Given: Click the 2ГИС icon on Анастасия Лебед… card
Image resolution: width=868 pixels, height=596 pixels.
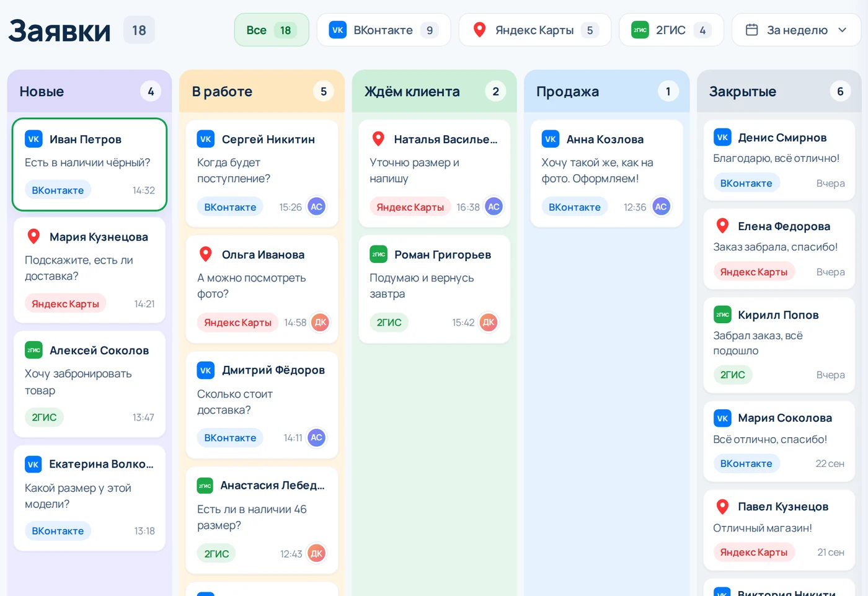Looking at the screenshot, I should point(205,486).
